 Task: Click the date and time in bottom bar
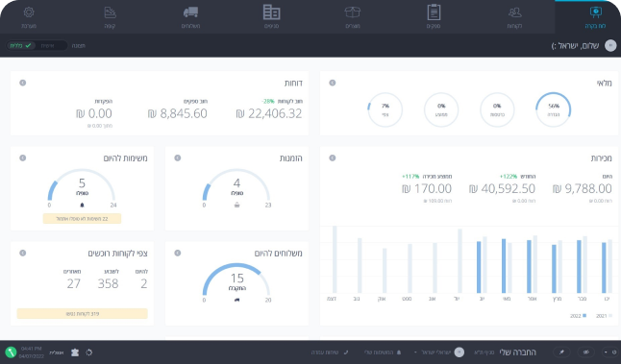[32, 352]
